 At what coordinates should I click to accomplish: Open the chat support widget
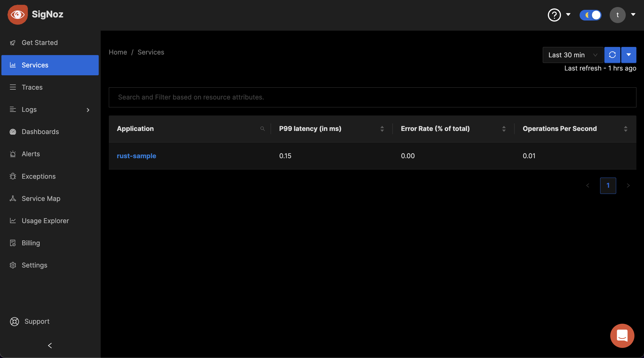click(x=622, y=336)
